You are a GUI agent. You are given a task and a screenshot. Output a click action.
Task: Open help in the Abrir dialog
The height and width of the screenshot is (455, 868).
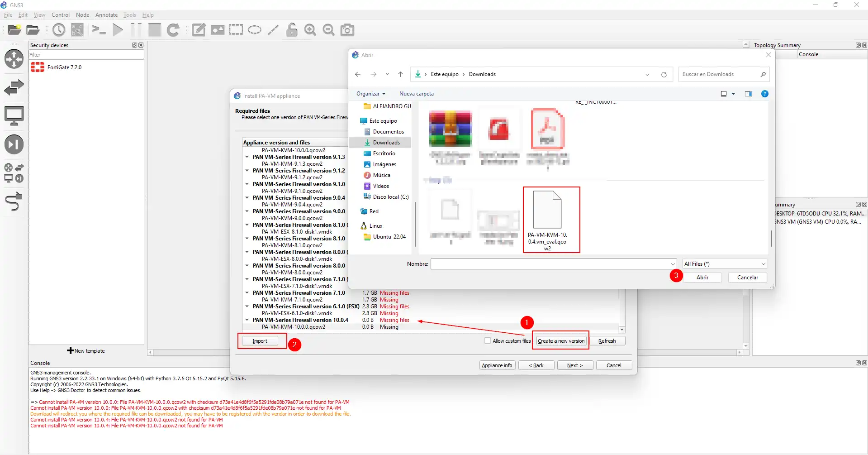pyautogui.click(x=765, y=94)
